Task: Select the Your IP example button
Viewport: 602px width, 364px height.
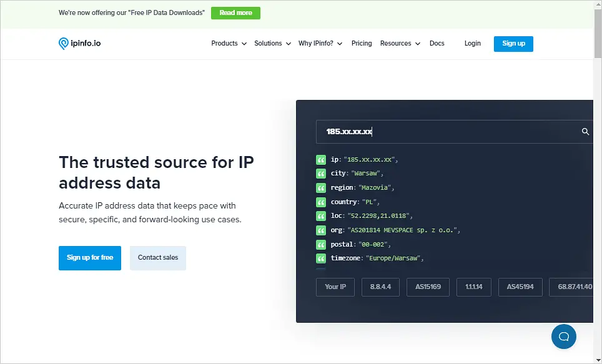Action: coord(335,287)
